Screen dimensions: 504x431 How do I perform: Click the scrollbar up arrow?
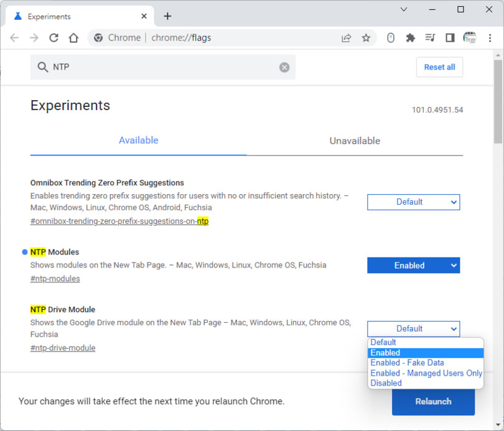[498, 55]
